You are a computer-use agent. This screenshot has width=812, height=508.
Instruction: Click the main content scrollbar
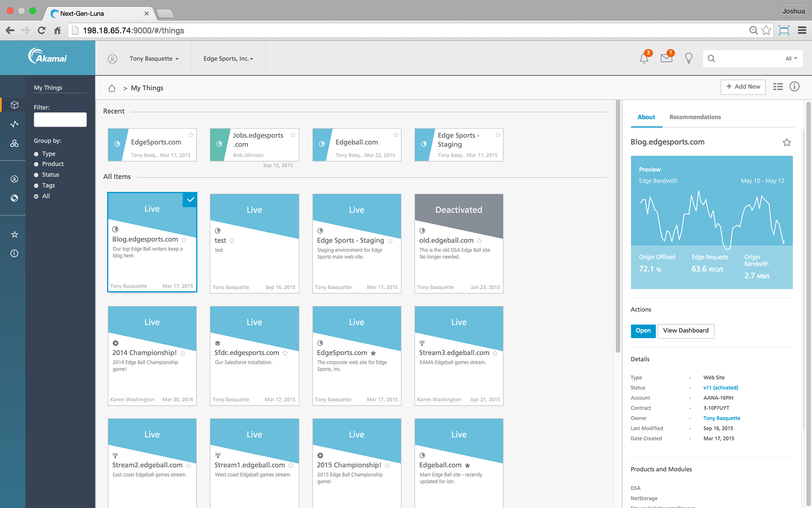[x=618, y=226]
